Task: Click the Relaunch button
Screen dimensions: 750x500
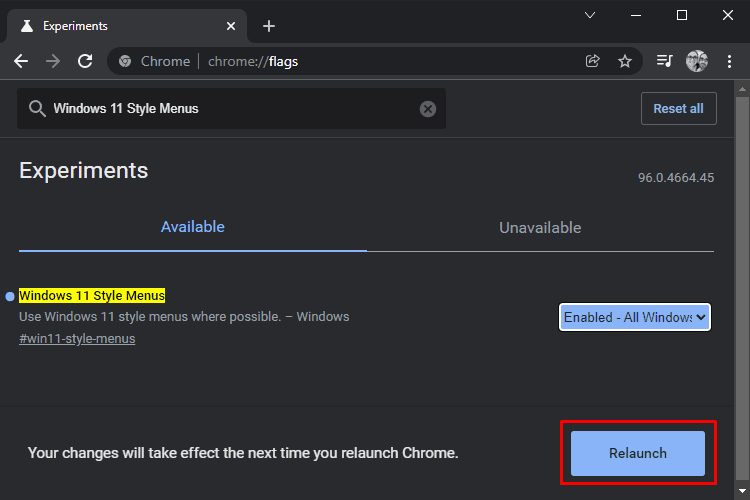Action: tap(638, 453)
